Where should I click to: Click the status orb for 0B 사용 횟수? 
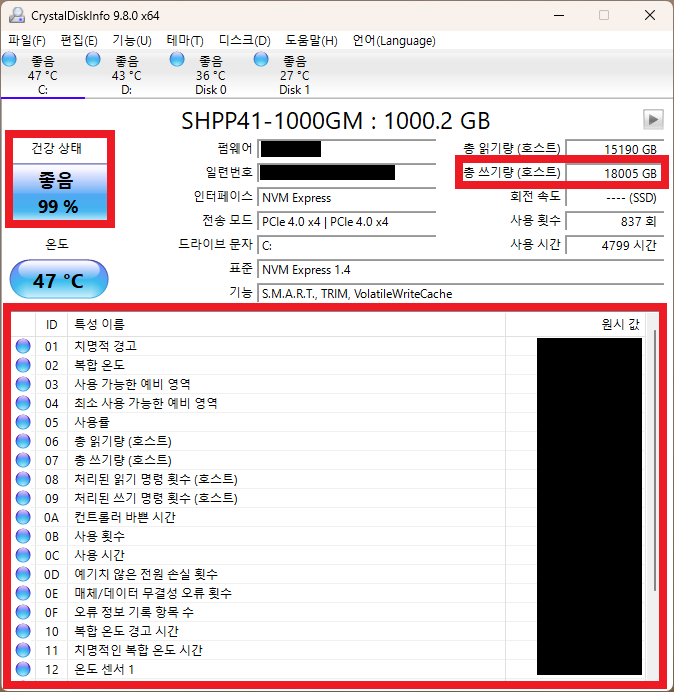pyautogui.click(x=23, y=536)
